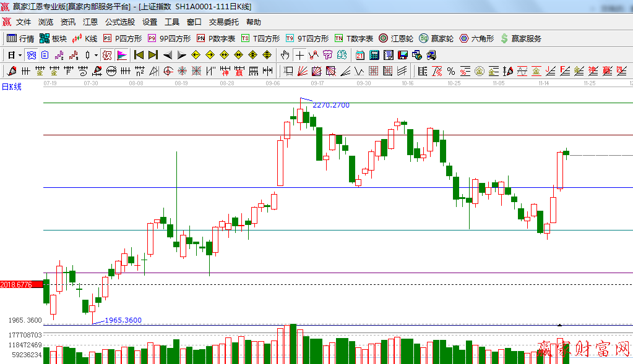This screenshot has width=633, height=364.
Task: Select the hand pan tool
Action: pyautogui.click(x=285, y=55)
